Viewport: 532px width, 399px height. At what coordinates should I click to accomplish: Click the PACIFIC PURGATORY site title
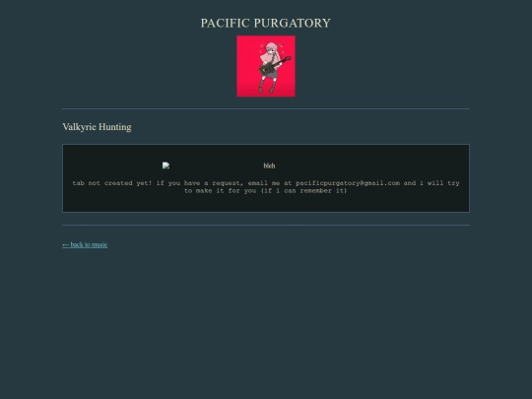(x=266, y=23)
